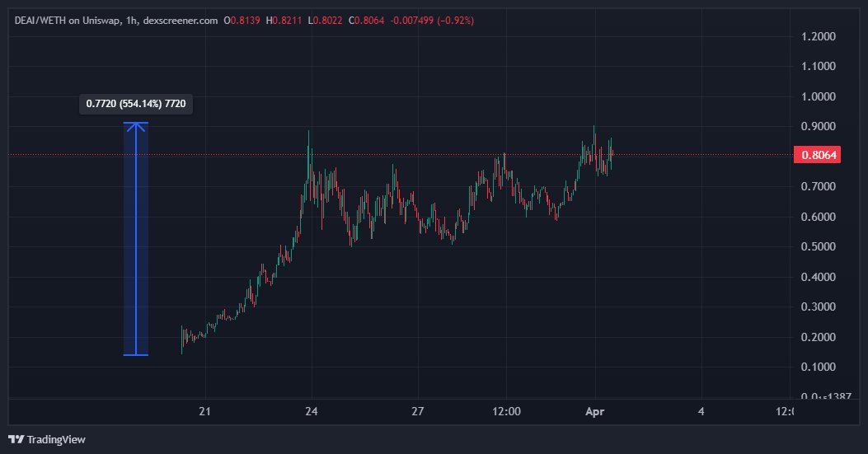The image size is (868, 454).
Task: Click the 4 date label on time axis
Action: coord(701,411)
